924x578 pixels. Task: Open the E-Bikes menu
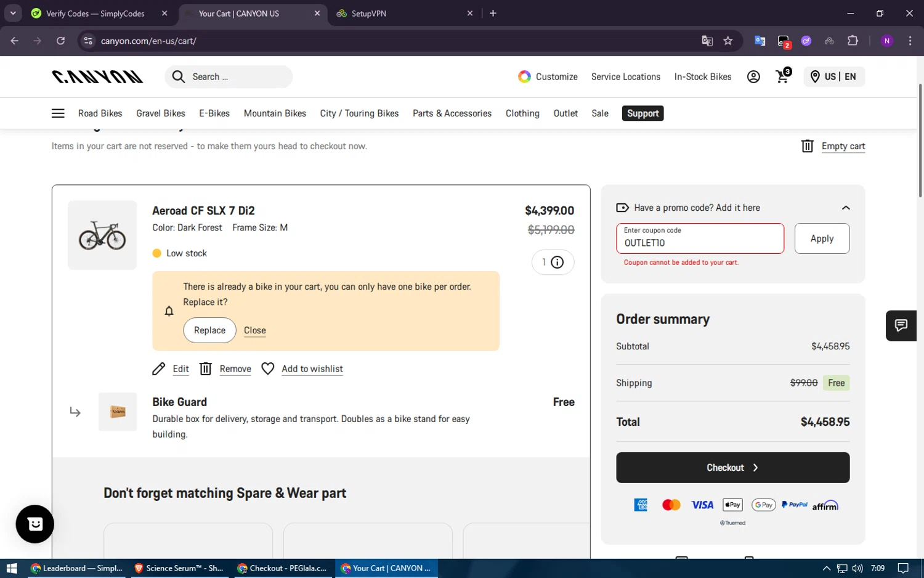tap(214, 113)
